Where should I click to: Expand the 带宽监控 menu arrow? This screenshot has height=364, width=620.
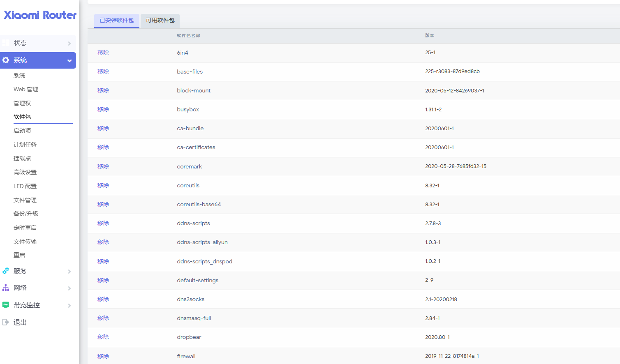tap(69, 306)
